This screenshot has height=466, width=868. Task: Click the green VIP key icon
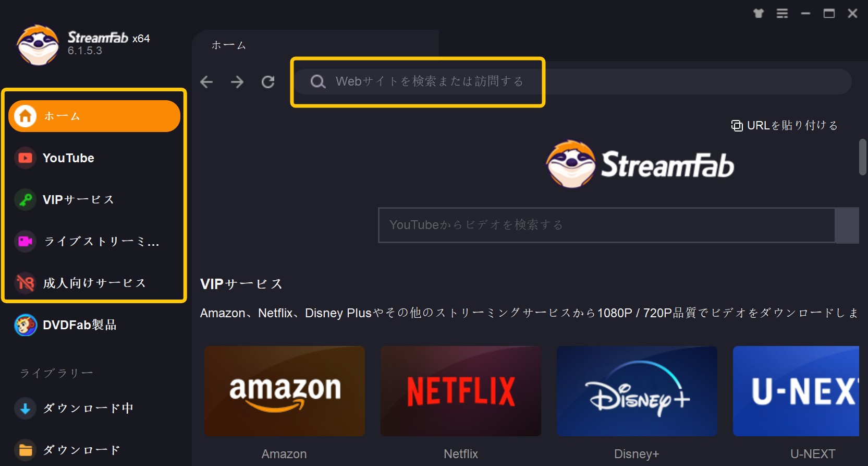pyautogui.click(x=25, y=199)
